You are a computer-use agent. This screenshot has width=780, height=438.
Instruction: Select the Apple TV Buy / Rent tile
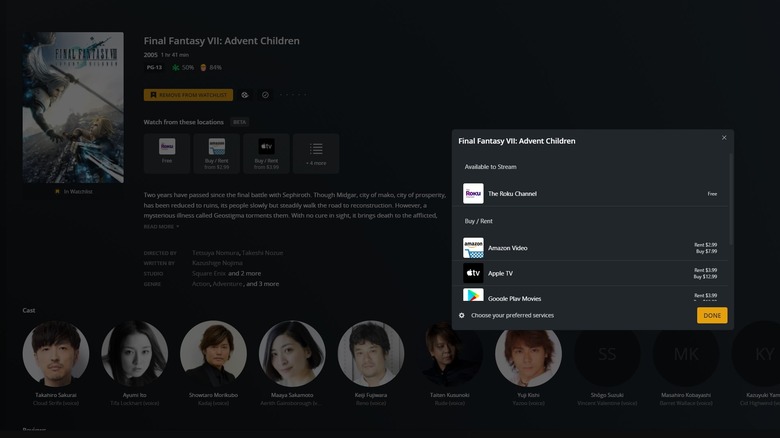[266, 153]
